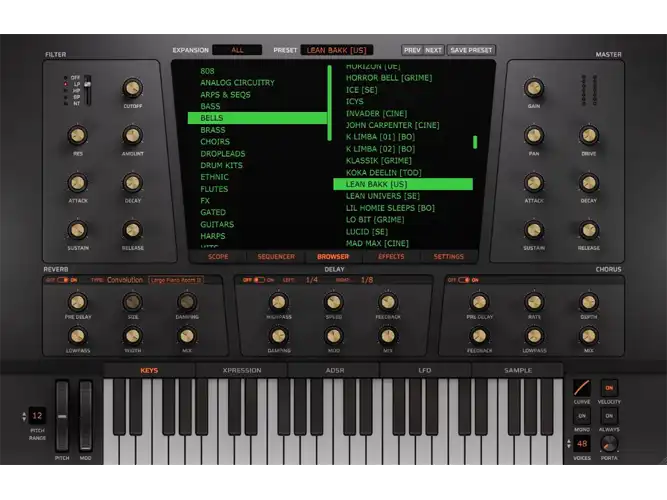The image size is (667, 500).
Task: Click the filter Sustain knob
Action: click(x=77, y=230)
